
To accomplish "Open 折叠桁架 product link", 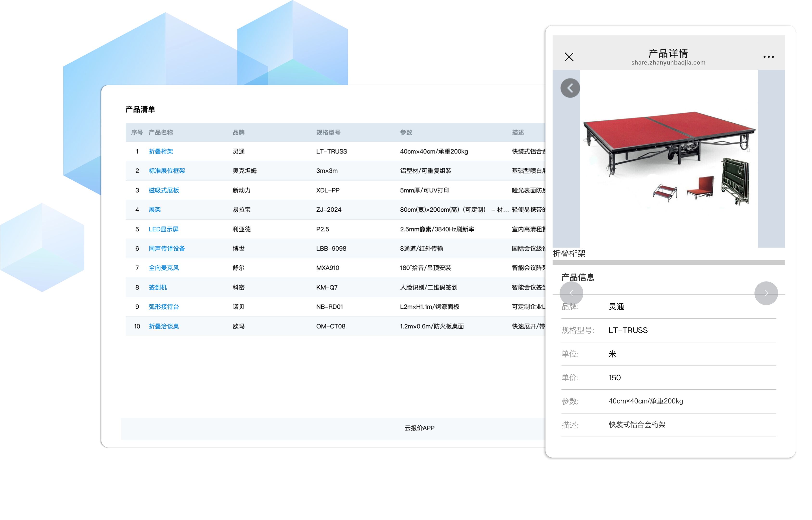I will pyautogui.click(x=161, y=151).
